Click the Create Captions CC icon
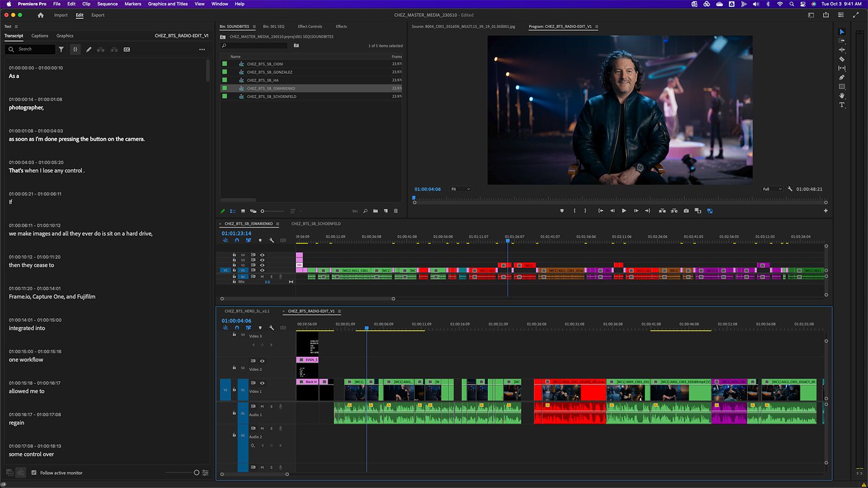This screenshot has height=488, width=868. (x=127, y=49)
